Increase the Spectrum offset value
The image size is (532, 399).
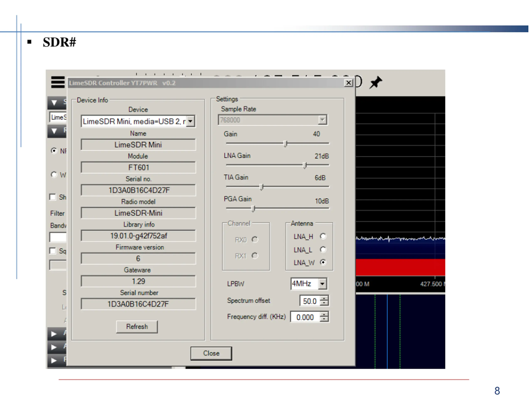click(x=324, y=298)
